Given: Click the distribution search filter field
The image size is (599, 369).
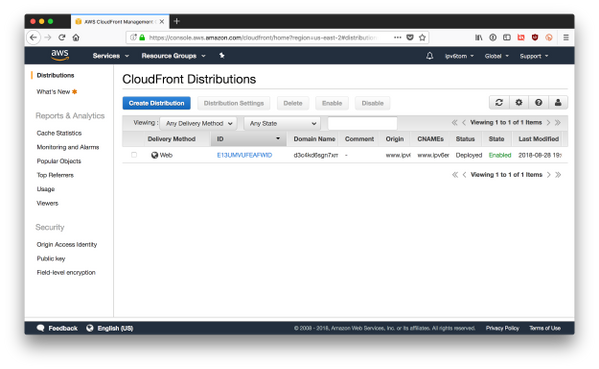Looking at the screenshot, I should (x=363, y=123).
